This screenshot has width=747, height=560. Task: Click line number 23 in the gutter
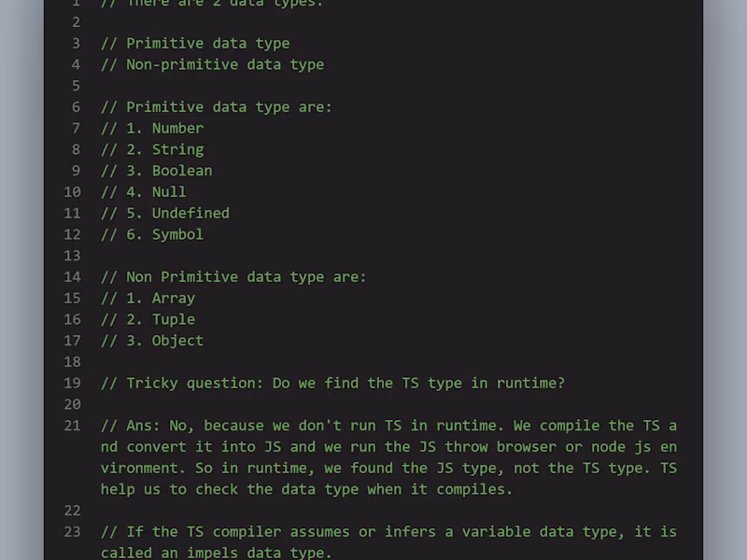pos(72,532)
